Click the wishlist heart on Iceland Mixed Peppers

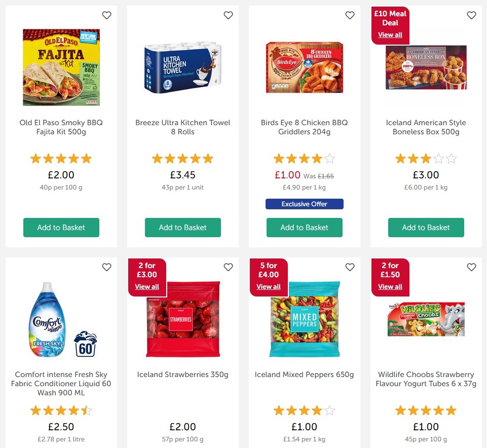click(350, 267)
